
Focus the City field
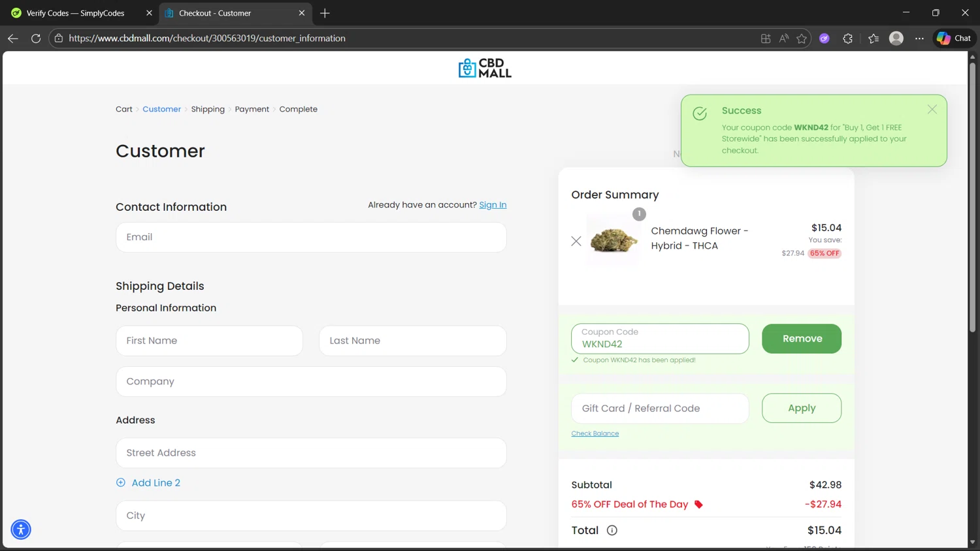point(311,516)
